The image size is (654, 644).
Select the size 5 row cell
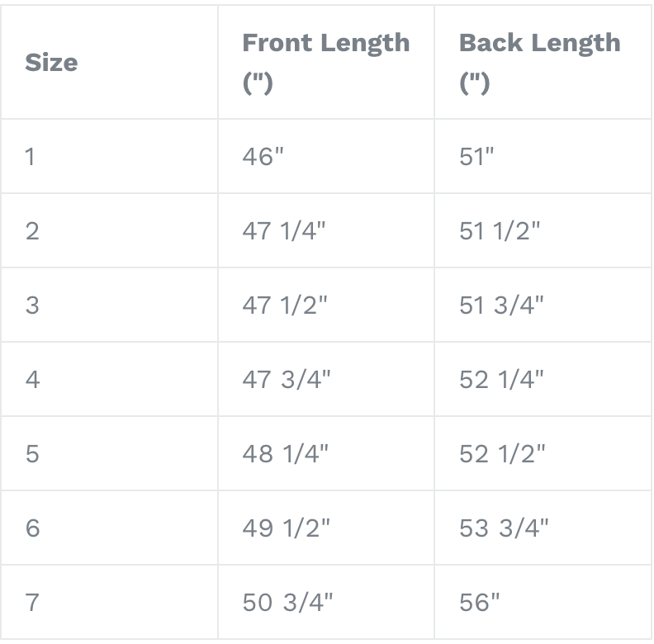32,453
